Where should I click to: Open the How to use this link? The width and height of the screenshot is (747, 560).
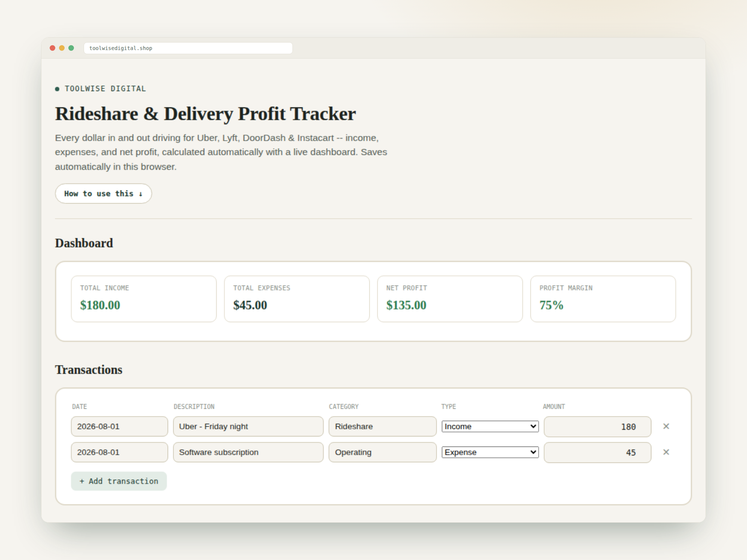(x=103, y=193)
